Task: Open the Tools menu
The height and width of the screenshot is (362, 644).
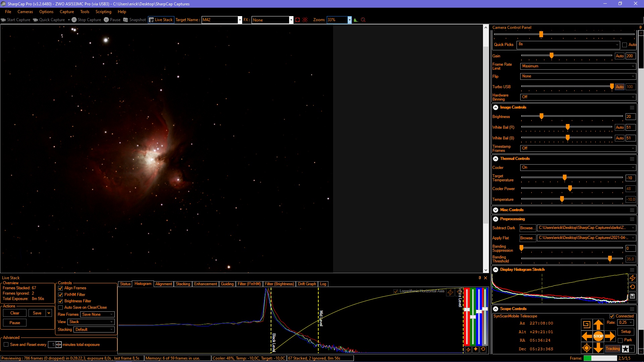Action: (85, 12)
